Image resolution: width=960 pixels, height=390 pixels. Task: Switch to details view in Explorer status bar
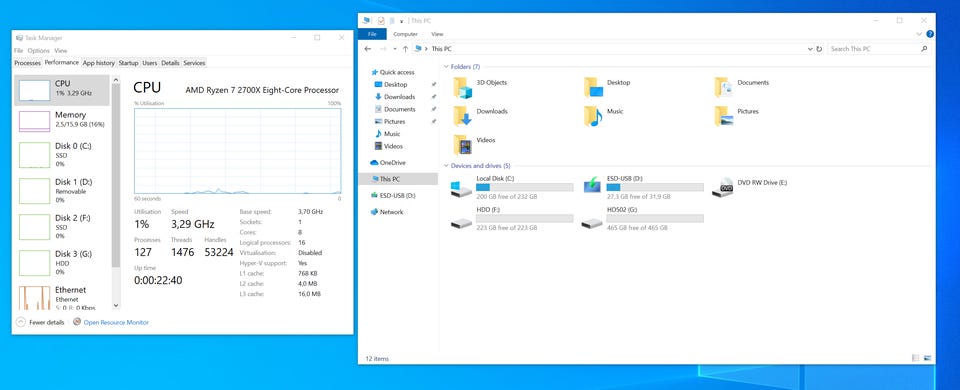click(916, 358)
